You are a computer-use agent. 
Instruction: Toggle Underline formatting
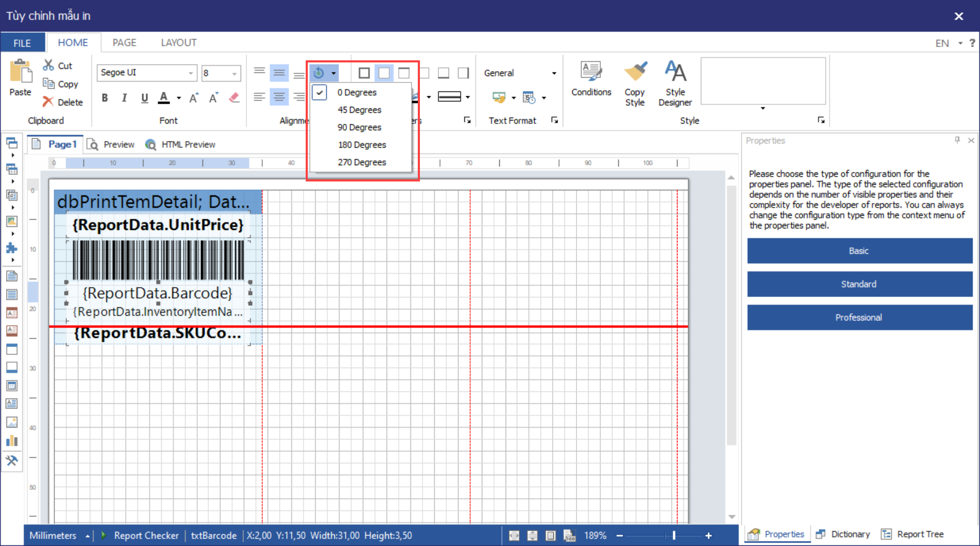tap(144, 98)
